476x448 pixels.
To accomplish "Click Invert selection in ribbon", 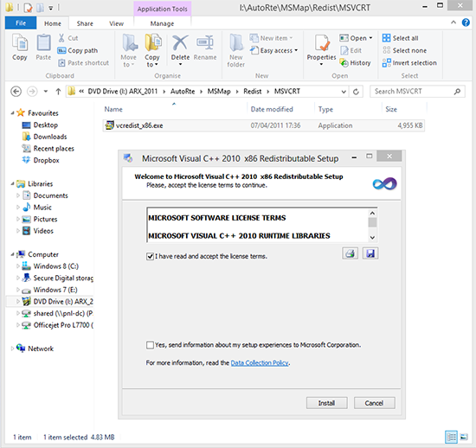I will pyautogui.click(x=409, y=63).
